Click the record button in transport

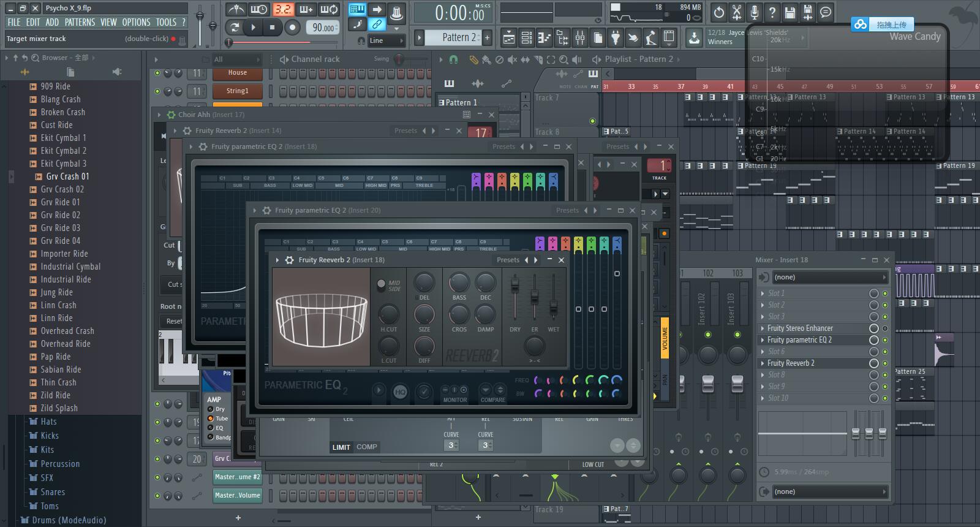pos(292,27)
